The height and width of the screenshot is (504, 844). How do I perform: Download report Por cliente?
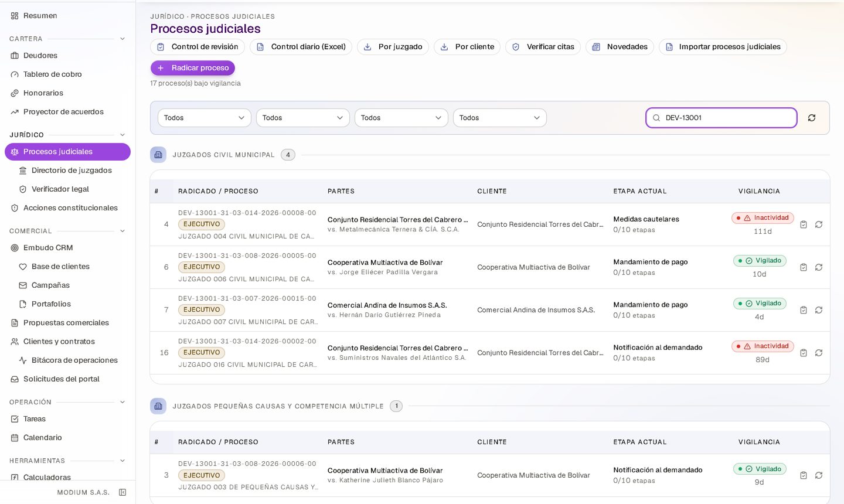point(467,47)
